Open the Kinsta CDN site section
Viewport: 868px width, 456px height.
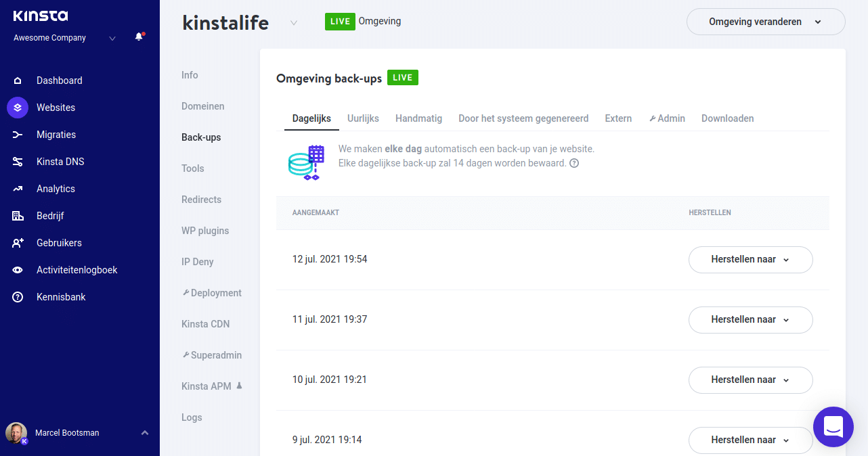point(206,324)
